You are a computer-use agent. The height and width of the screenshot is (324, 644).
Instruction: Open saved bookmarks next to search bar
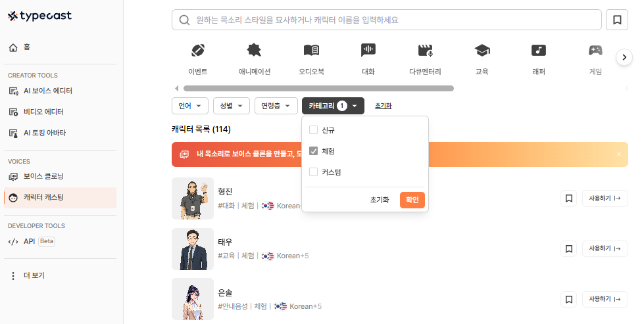(617, 20)
